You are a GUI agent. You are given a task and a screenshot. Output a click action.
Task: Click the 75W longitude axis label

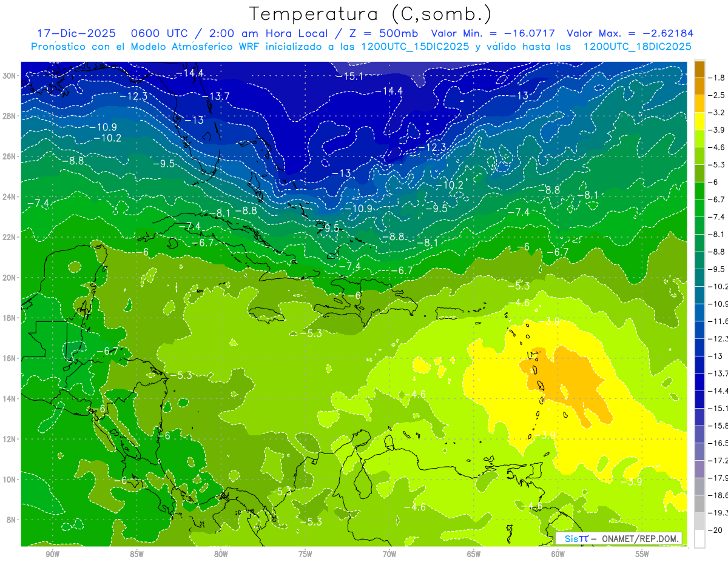pyautogui.click(x=305, y=554)
